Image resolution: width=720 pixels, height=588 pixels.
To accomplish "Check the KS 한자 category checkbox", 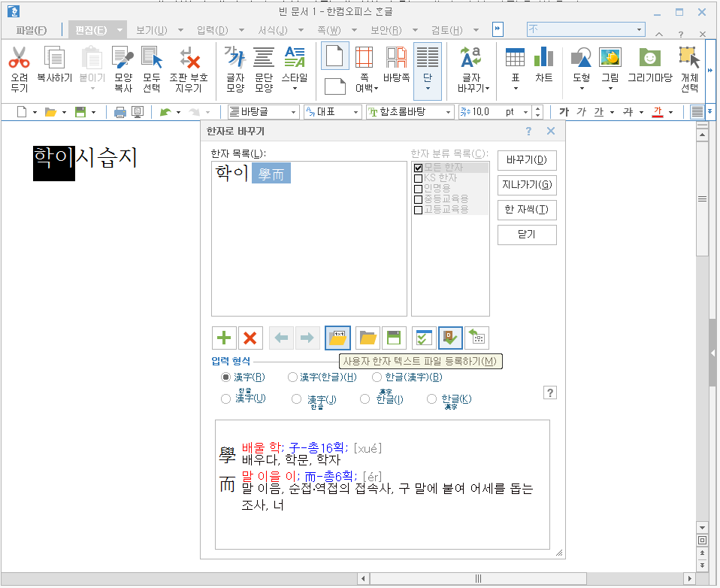I will [x=419, y=179].
